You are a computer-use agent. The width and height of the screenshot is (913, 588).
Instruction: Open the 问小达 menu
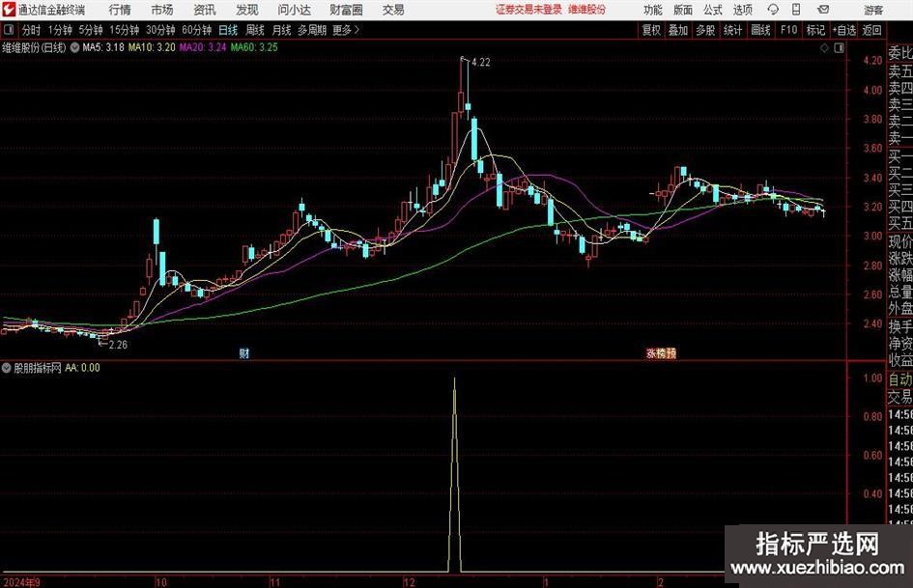(294, 10)
